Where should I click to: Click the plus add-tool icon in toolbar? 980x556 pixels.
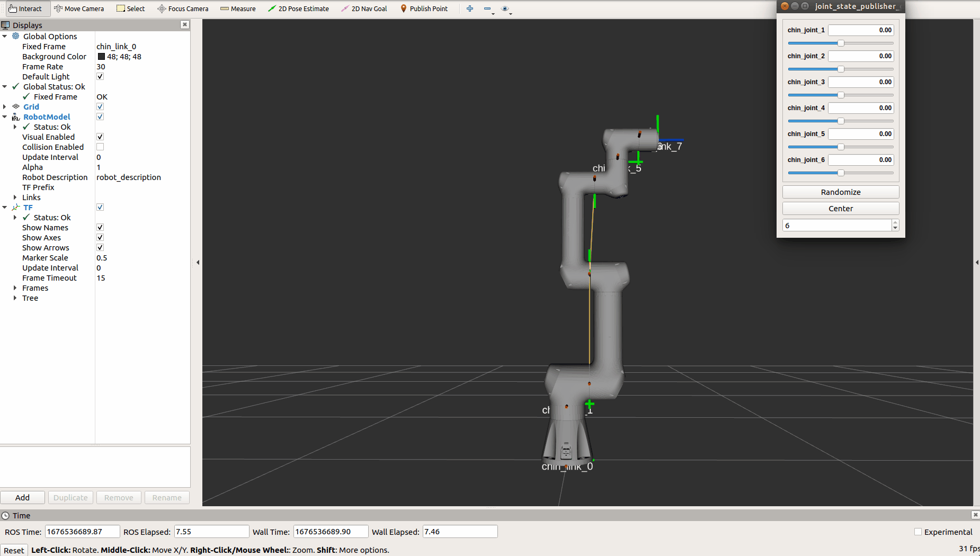tap(470, 8)
